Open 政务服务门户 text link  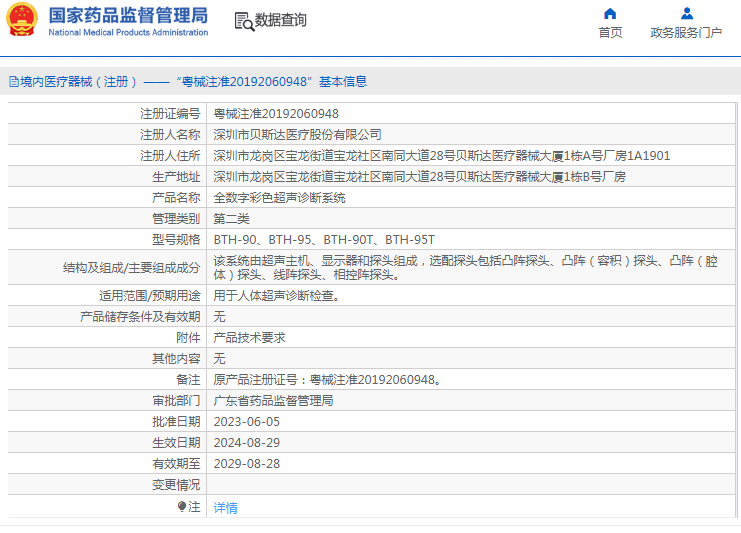click(x=686, y=33)
